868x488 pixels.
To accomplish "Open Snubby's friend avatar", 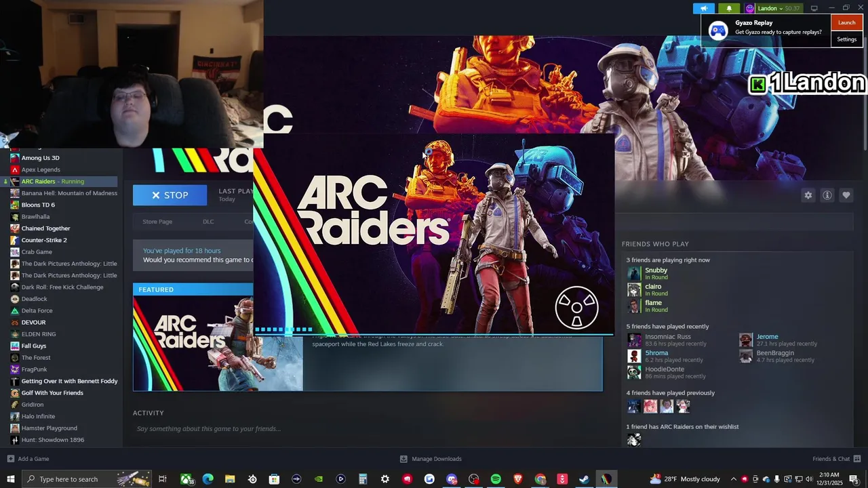I will pyautogui.click(x=634, y=273).
